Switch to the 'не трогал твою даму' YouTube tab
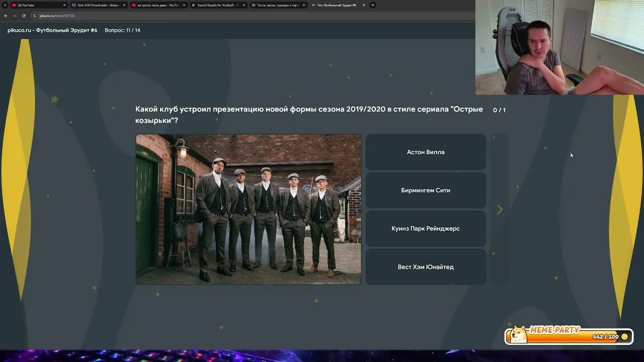The image size is (644, 362). point(158,5)
